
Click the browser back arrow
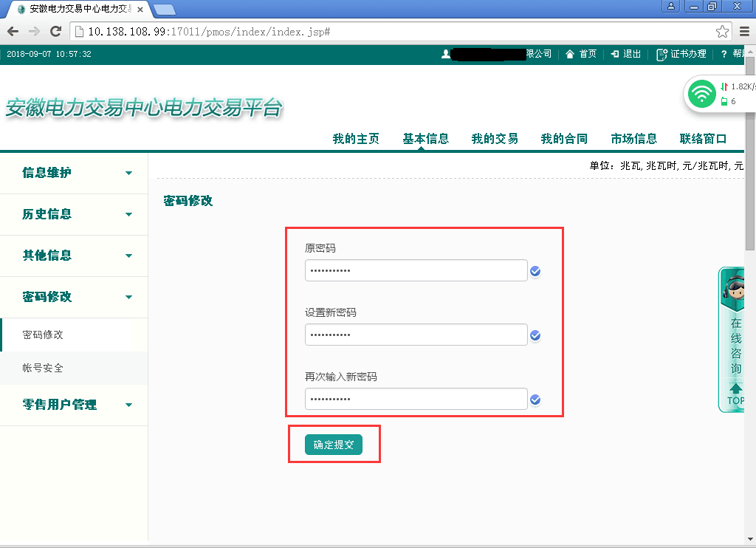(x=13, y=32)
